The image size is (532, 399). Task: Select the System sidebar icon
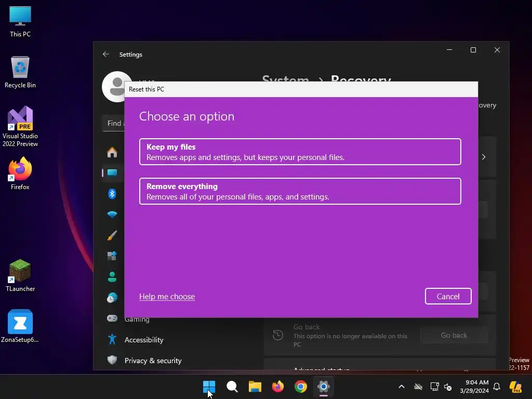(x=112, y=173)
